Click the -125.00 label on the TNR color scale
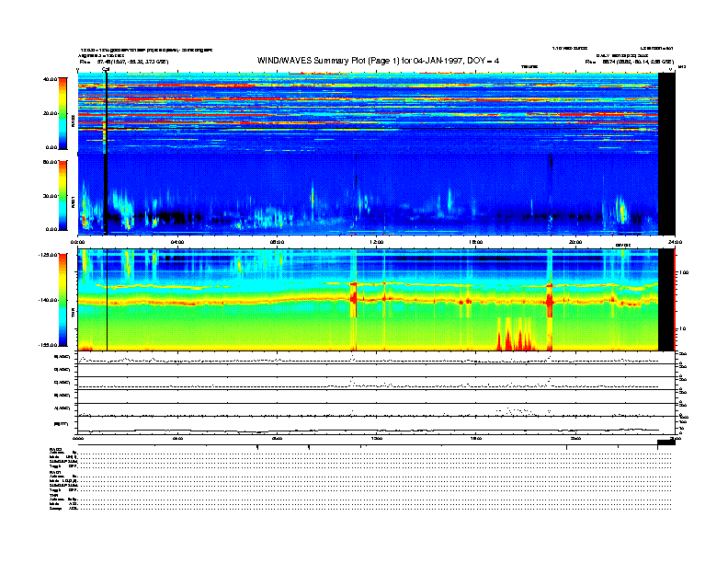The width and height of the screenshot is (728, 563). tap(49, 255)
